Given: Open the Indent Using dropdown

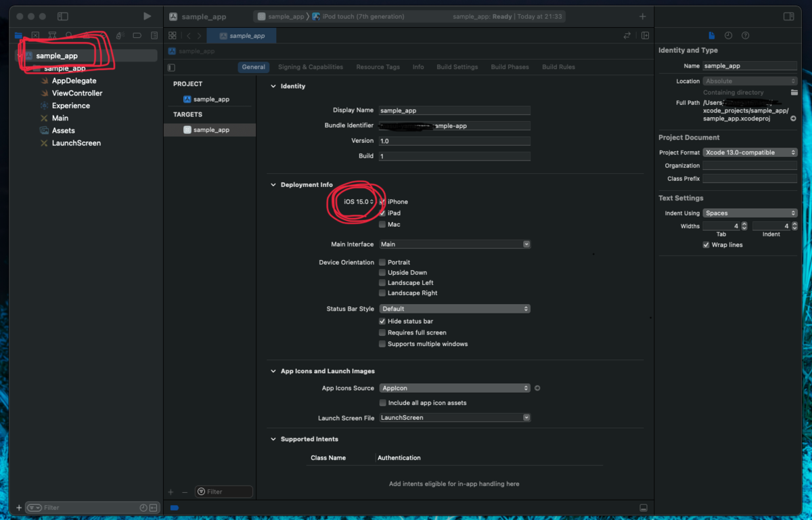Looking at the screenshot, I should [750, 213].
